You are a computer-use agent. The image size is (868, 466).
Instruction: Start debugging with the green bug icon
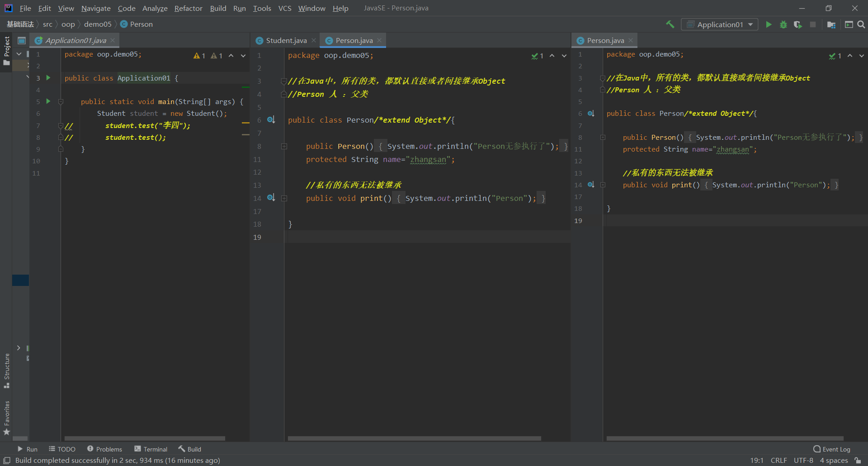point(783,24)
